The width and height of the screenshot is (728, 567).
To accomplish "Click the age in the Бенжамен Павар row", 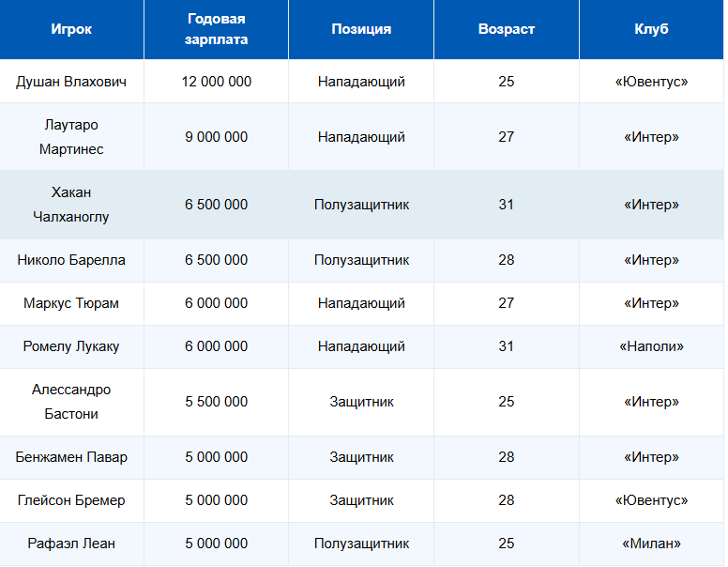I will coord(507,457).
